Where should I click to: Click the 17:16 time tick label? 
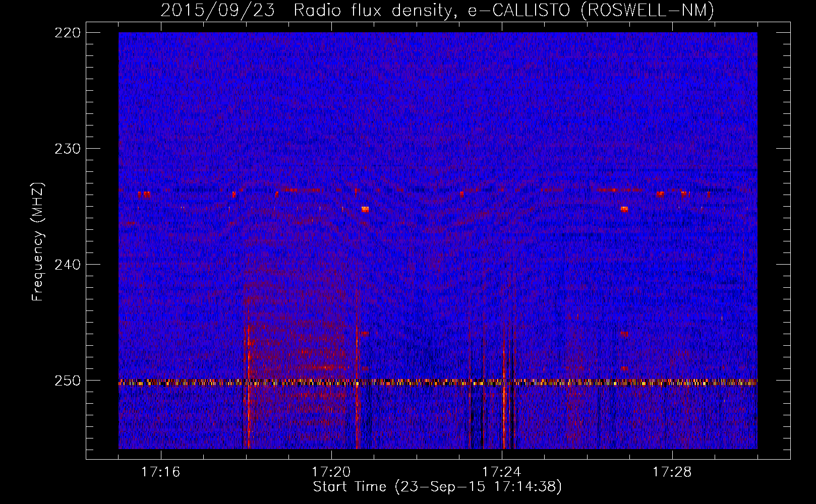click(160, 472)
